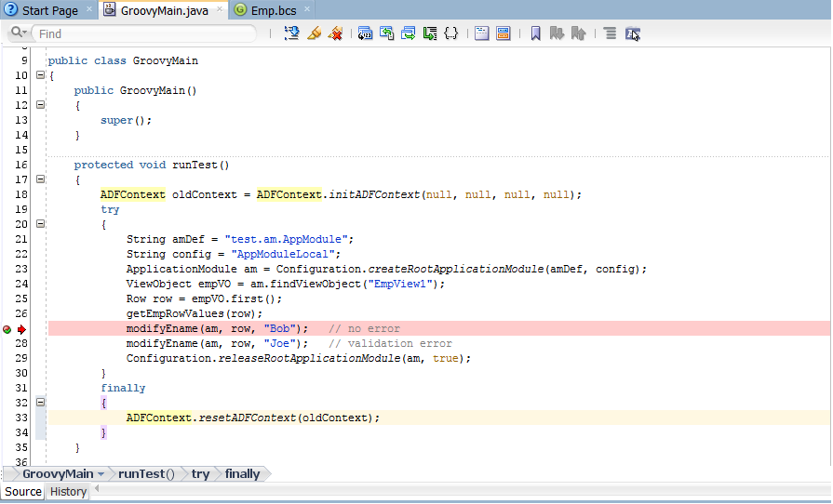Click the highlighter marker icon in toolbar
Image resolution: width=833 pixels, height=504 pixels.
coord(314,33)
